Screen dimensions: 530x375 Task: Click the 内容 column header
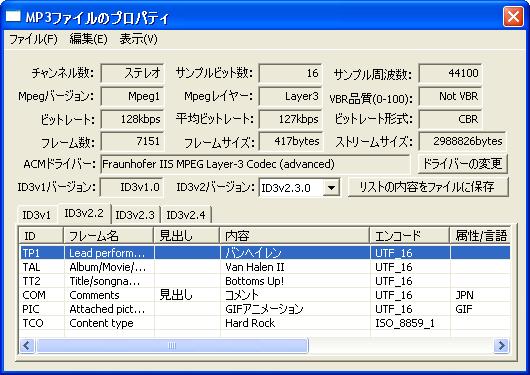294,236
